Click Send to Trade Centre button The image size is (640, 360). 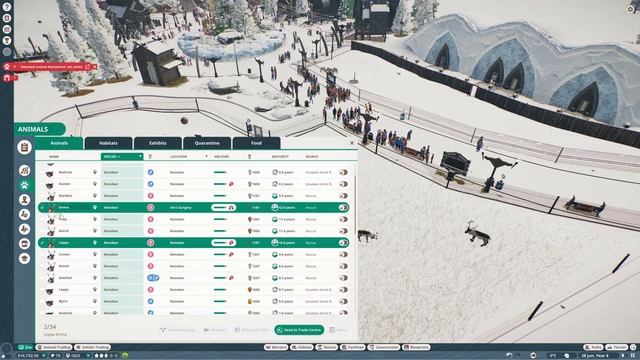pos(299,330)
